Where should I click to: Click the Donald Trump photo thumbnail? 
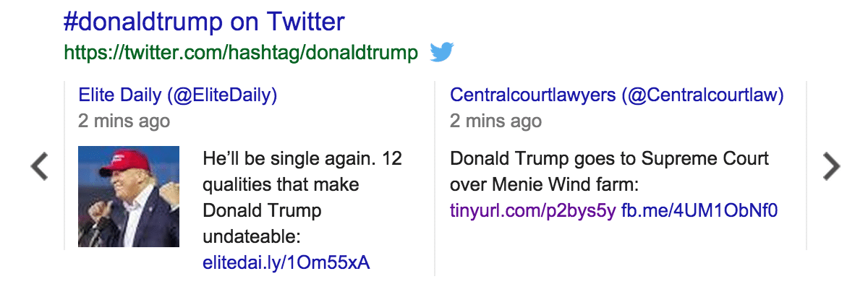pos(129,197)
